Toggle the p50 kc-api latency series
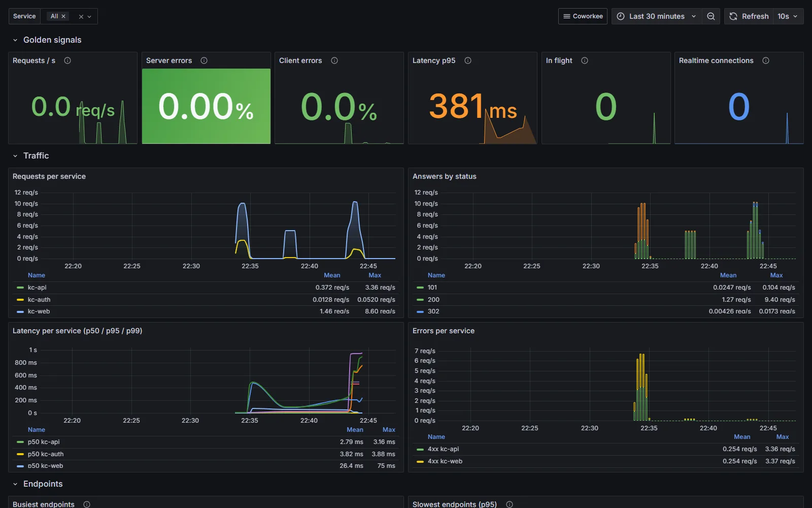 point(44,442)
